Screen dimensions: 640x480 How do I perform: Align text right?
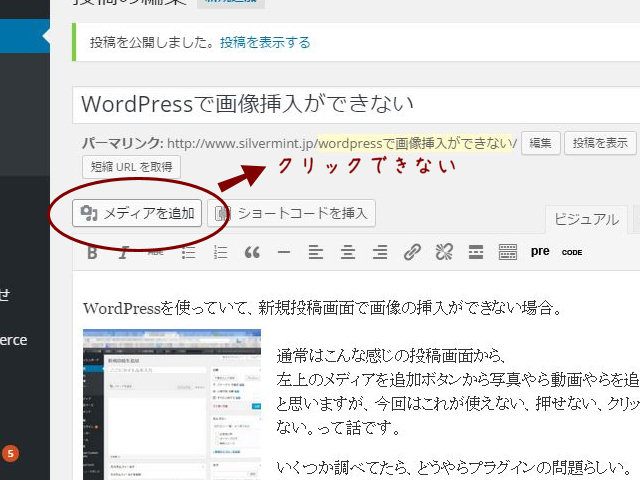pyautogui.click(x=380, y=253)
